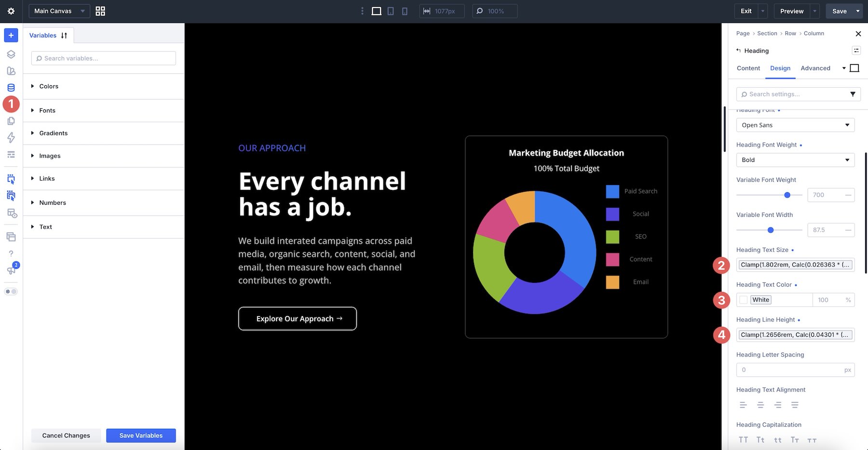Click the Heading Line Height clamp field
Image resolution: width=868 pixels, height=450 pixels.
pyautogui.click(x=795, y=335)
